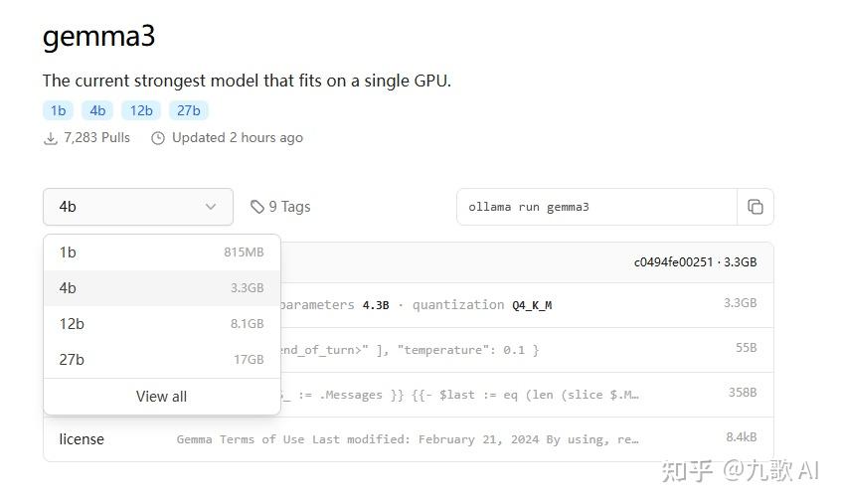The width and height of the screenshot is (841, 504).
Task: Click the c0494fe00251 model hash
Action: pyautogui.click(x=674, y=262)
